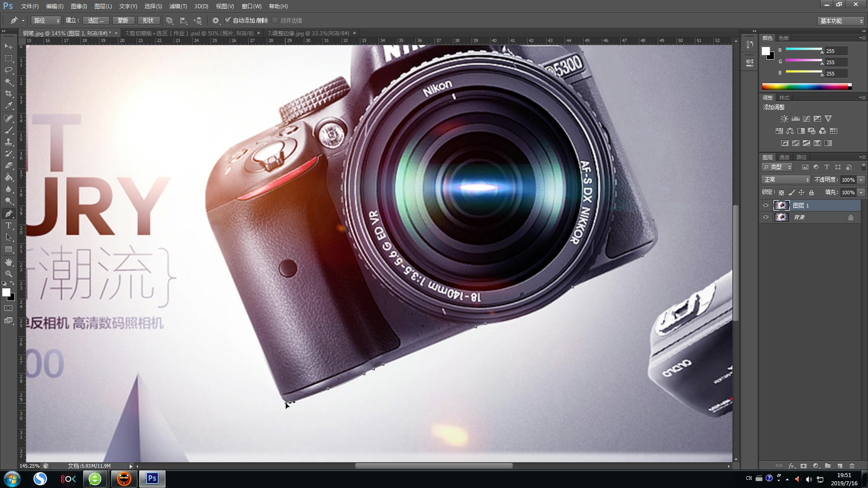Toggle Quick Mask mode
Viewport: 868px width, 488px height.
pyautogui.click(x=9, y=308)
